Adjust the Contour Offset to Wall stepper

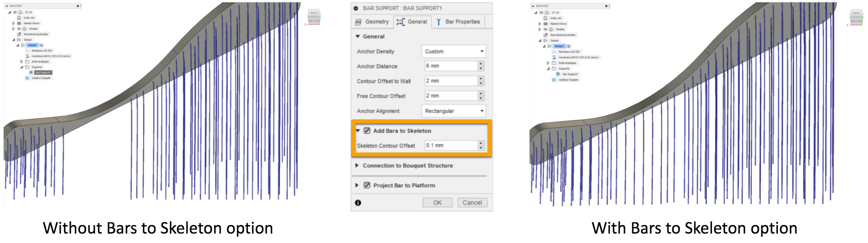pos(481,81)
